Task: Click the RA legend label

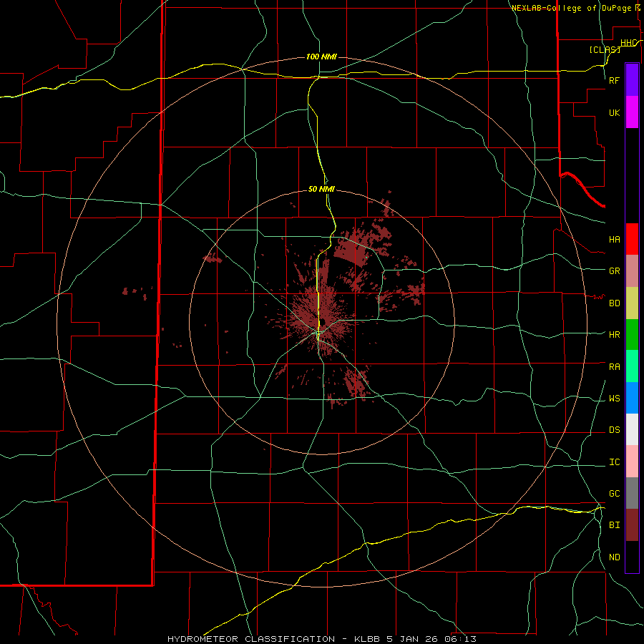Action: click(x=614, y=367)
